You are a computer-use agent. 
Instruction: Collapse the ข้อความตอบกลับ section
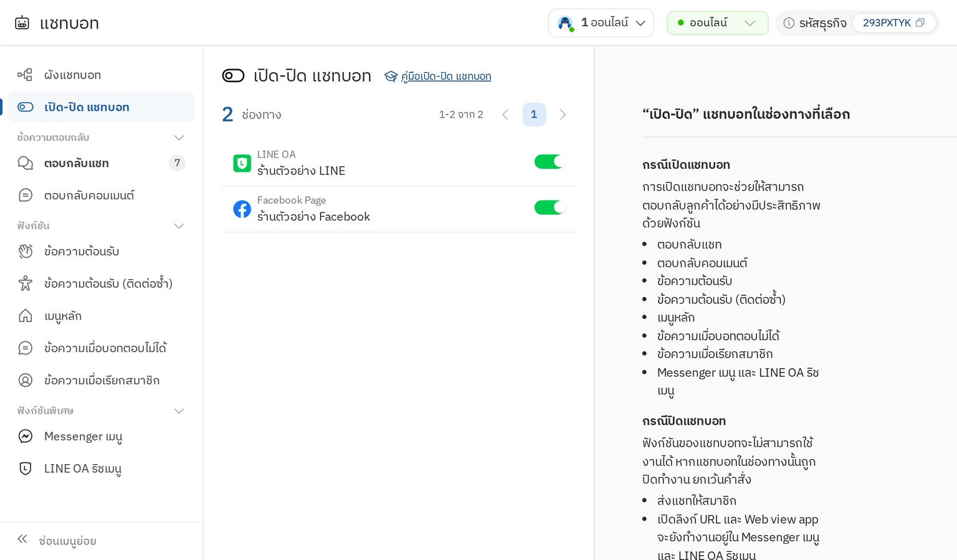coord(179,138)
